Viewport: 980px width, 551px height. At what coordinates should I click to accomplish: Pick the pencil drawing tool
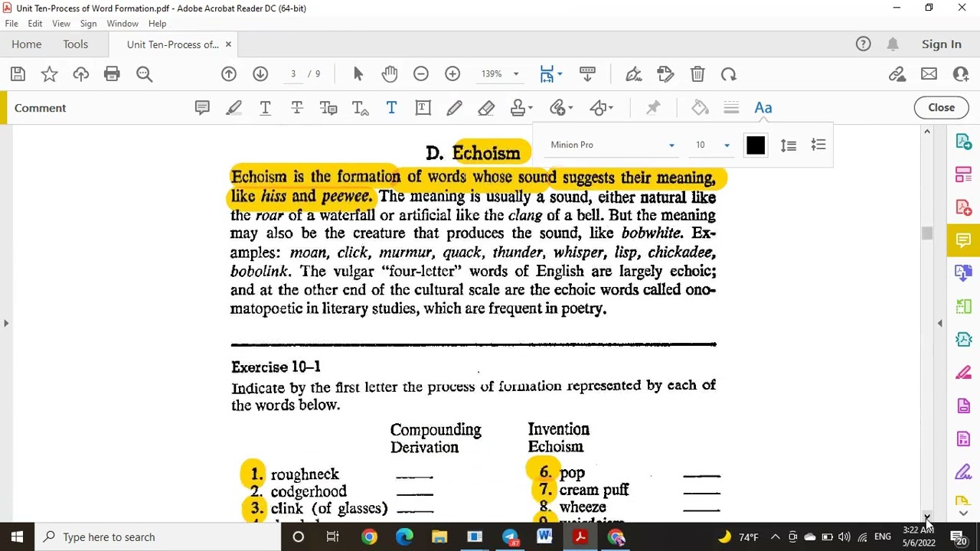click(x=454, y=108)
